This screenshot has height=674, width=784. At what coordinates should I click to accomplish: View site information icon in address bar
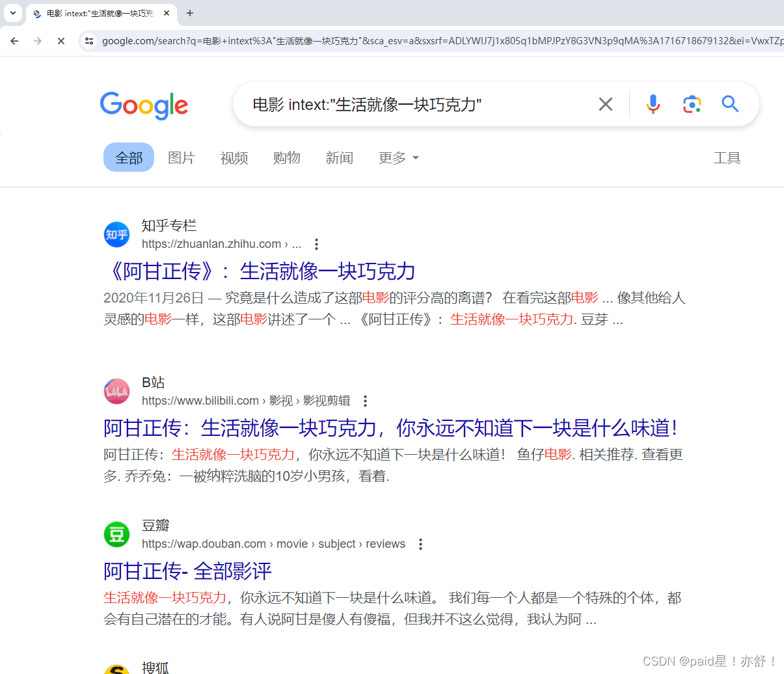89,41
